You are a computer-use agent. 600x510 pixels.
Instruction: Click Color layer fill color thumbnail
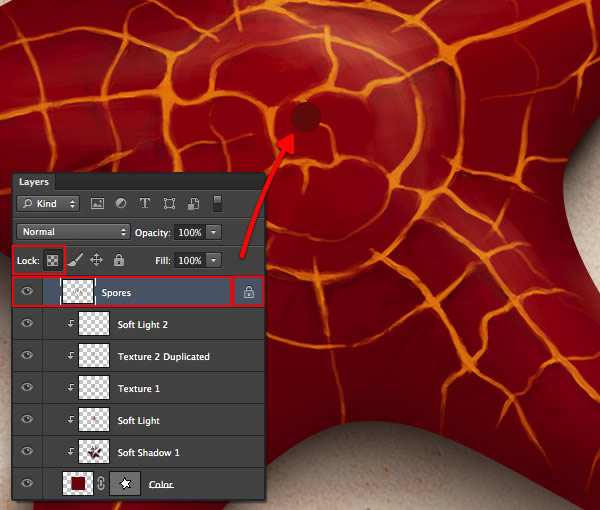click(78, 484)
